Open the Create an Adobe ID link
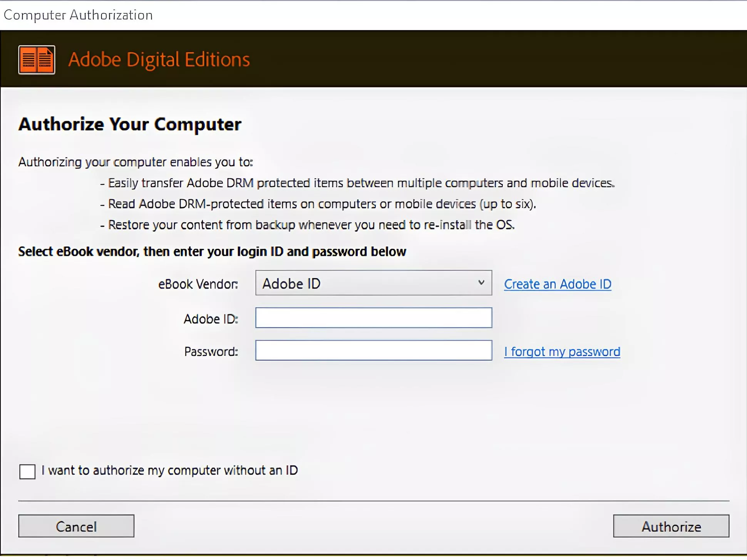This screenshot has height=560, width=747. point(557,284)
